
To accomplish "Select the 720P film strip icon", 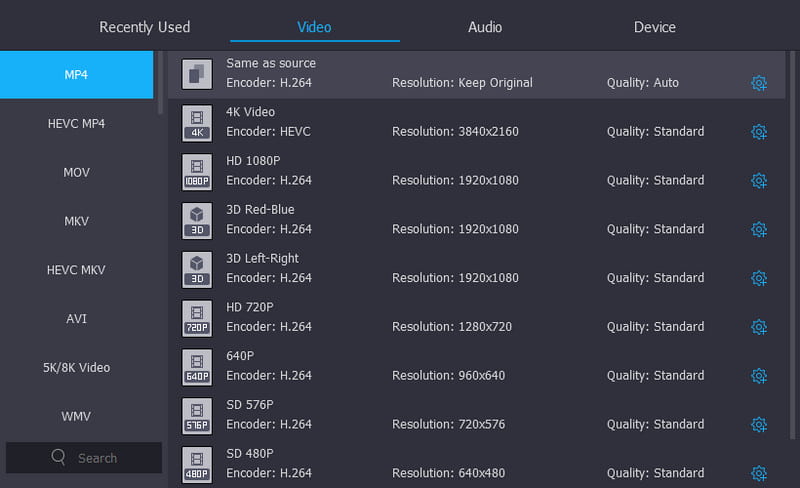I will [197, 318].
